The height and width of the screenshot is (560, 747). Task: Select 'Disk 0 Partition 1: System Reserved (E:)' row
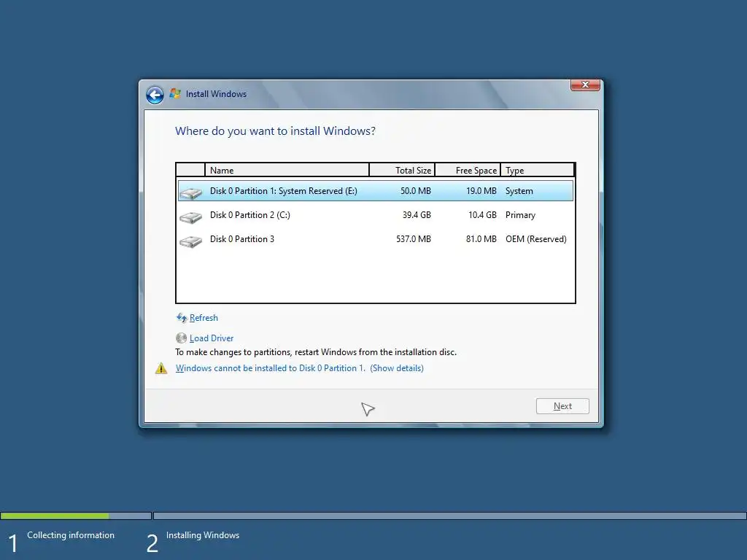(x=376, y=191)
